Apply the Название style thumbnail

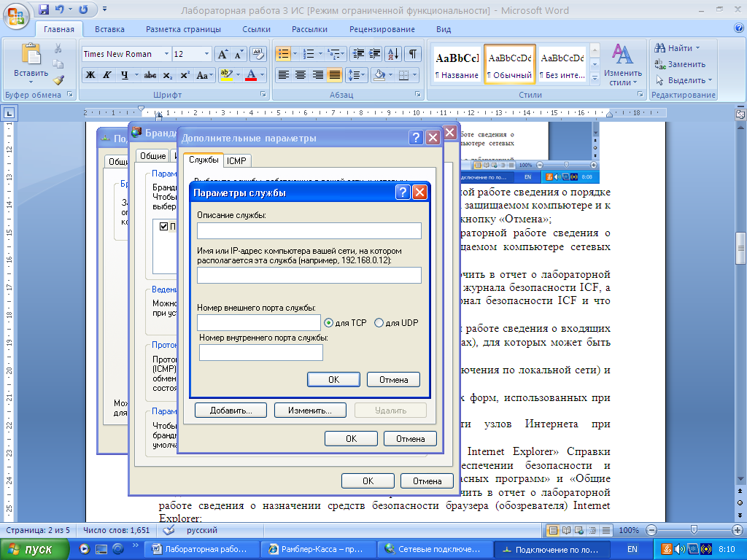point(457,64)
